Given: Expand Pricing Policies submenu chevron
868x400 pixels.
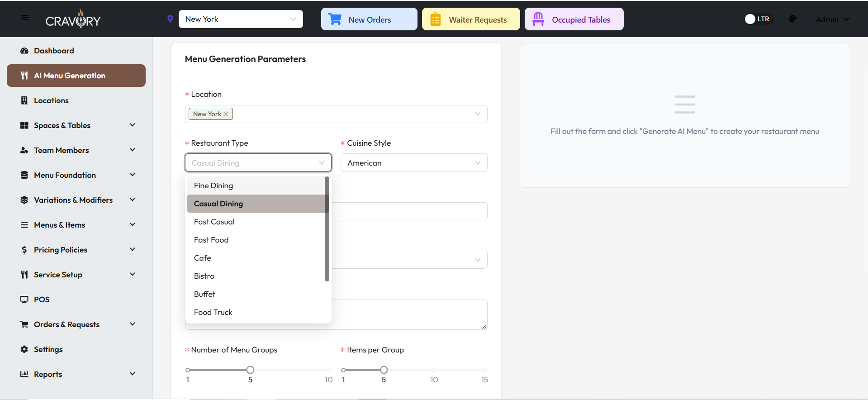Looking at the screenshot, I should (x=133, y=249).
